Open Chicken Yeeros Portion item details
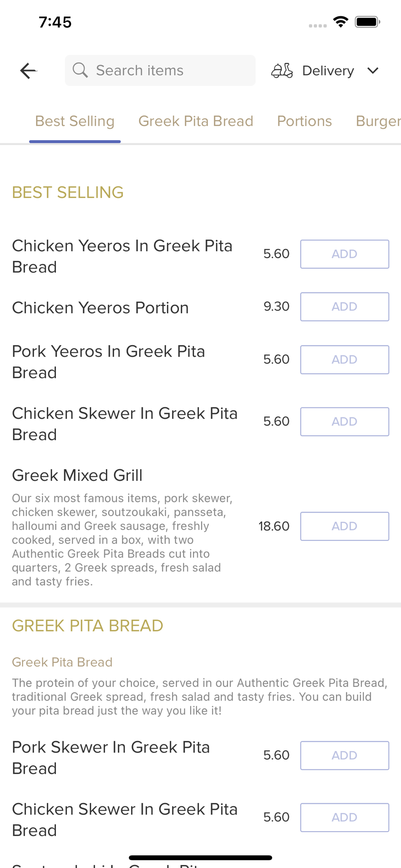The image size is (401, 868). click(x=100, y=308)
